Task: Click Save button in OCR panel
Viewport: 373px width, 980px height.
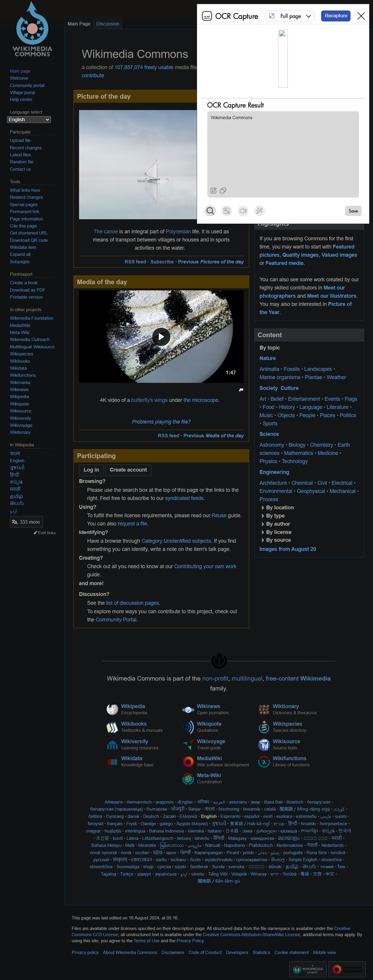Action: coord(353,211)
